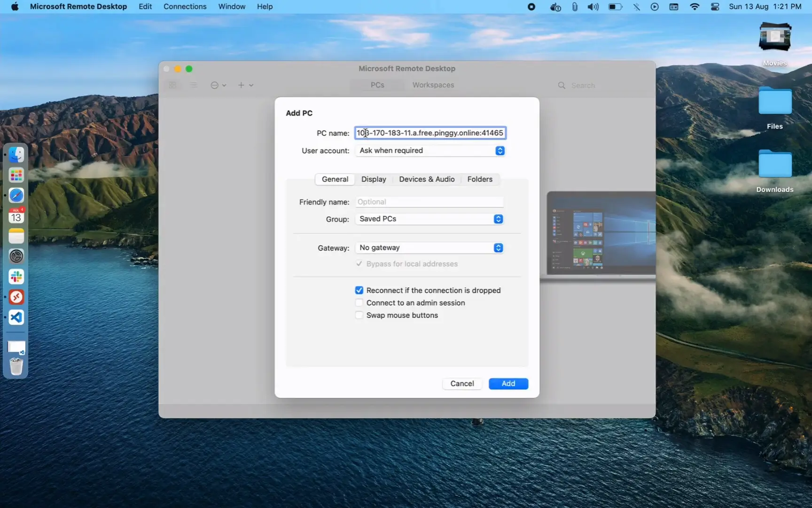Enable Connect to an admin session
Image resolution: width=812 pixels, height=508 pixels.
click(x=359, y=303)
